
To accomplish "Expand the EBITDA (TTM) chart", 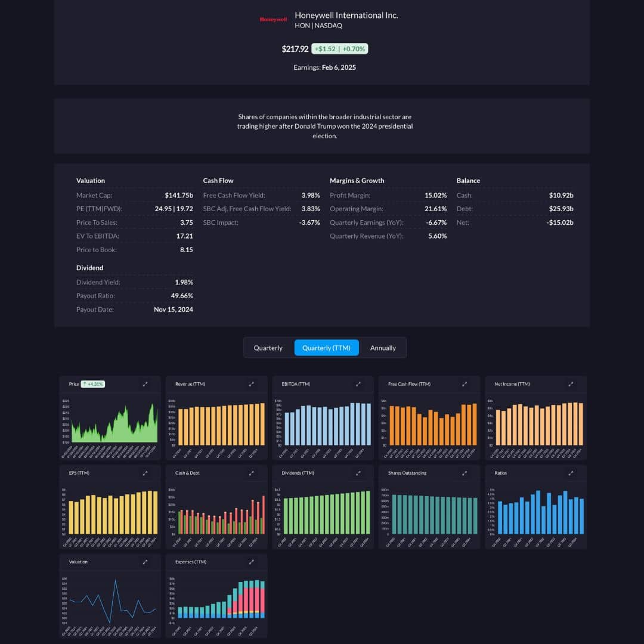I will (358, 384).
